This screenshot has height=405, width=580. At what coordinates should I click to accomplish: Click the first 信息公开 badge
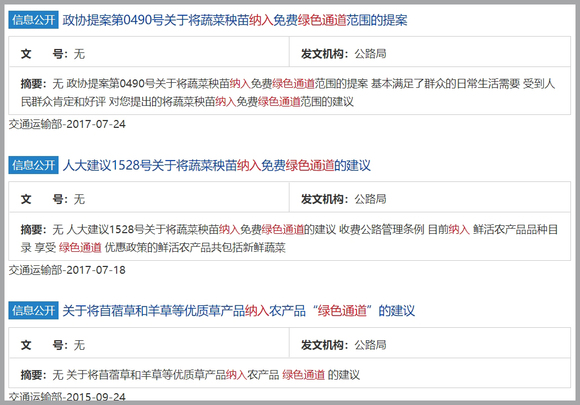pos(33,20)
